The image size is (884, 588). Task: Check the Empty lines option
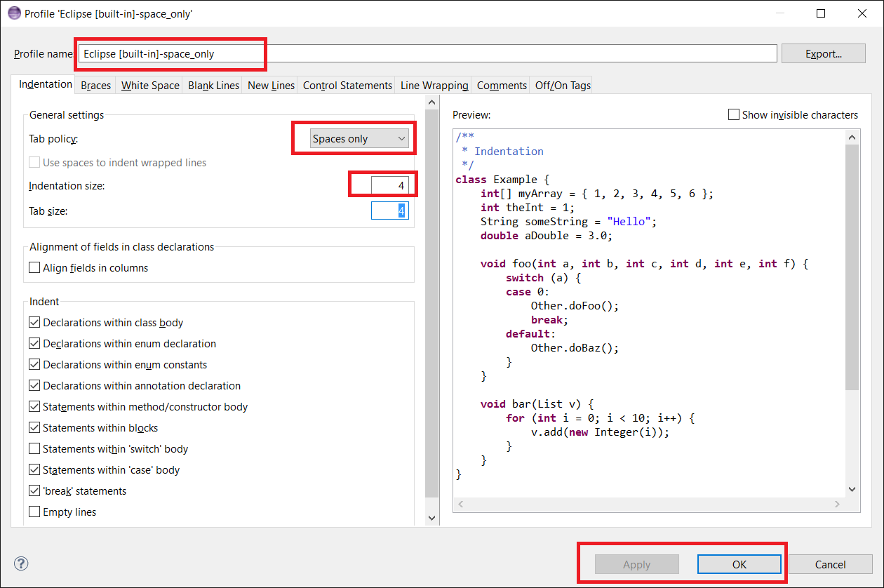(x=34, y=512)
